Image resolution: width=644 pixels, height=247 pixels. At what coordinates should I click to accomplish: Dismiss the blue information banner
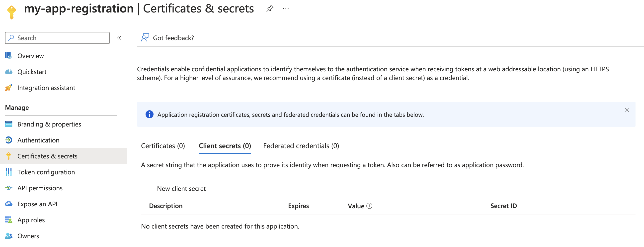click(x=627, y=110)
